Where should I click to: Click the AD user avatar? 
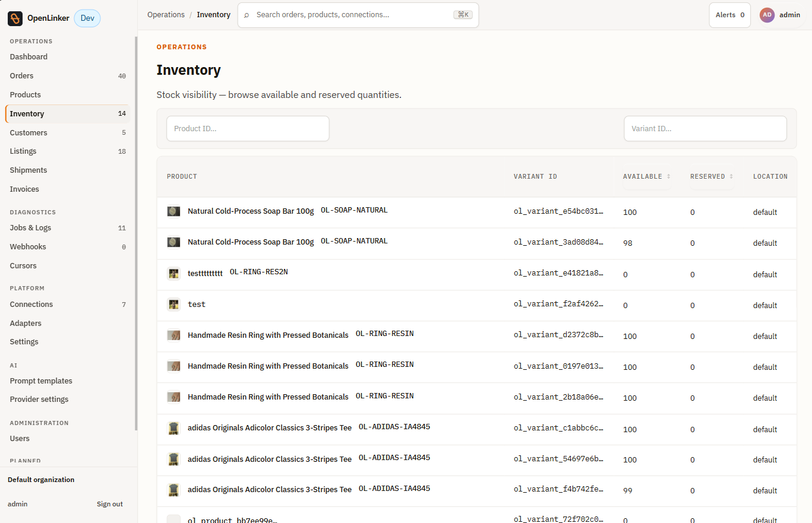tap(767, 15)
